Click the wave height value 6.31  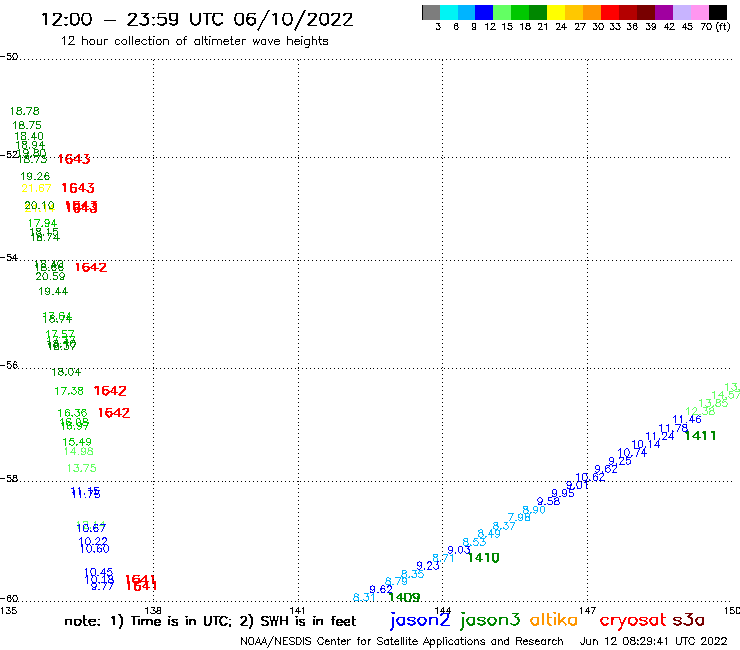tap(364, 597)
